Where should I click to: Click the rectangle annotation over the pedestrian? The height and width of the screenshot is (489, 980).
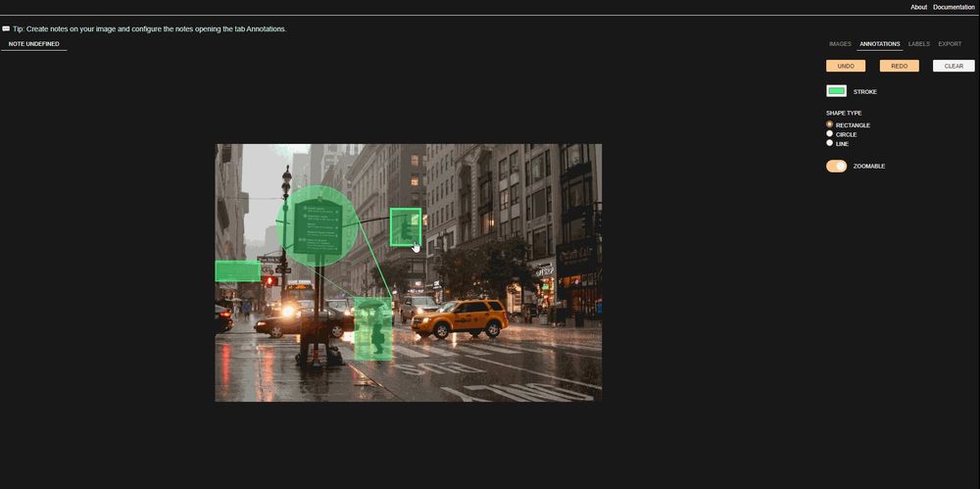[373, 329]
